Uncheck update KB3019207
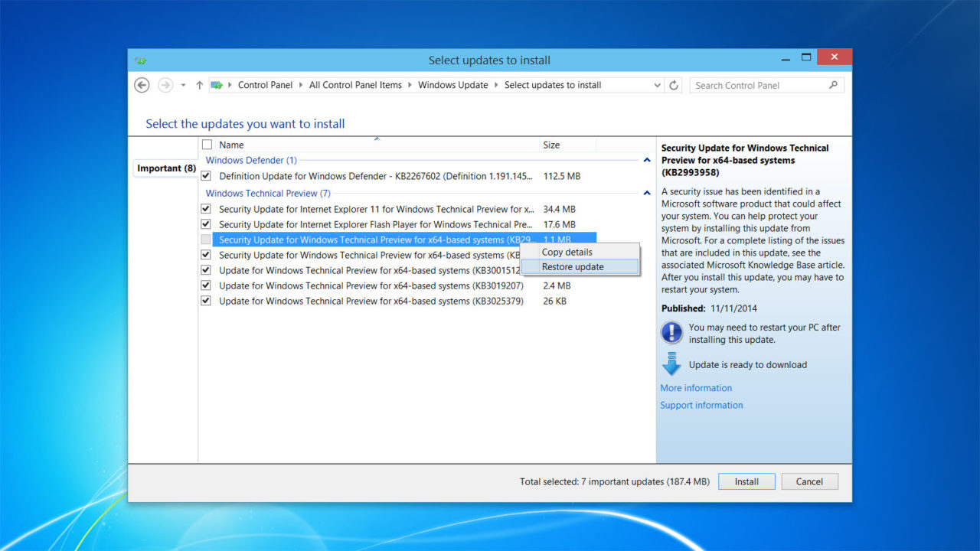This screenshot has height=551, width=980. coord(205,285)
